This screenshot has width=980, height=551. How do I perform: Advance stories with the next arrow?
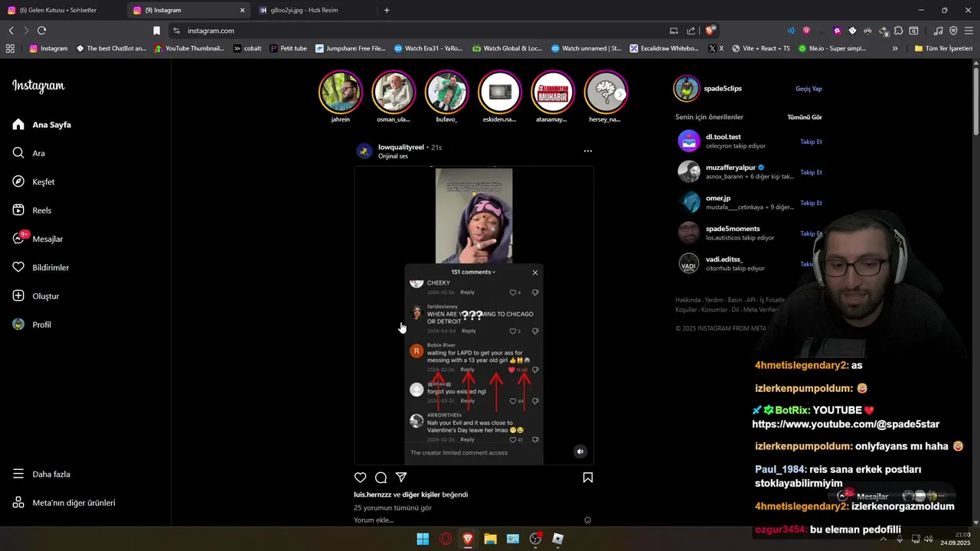620,94
